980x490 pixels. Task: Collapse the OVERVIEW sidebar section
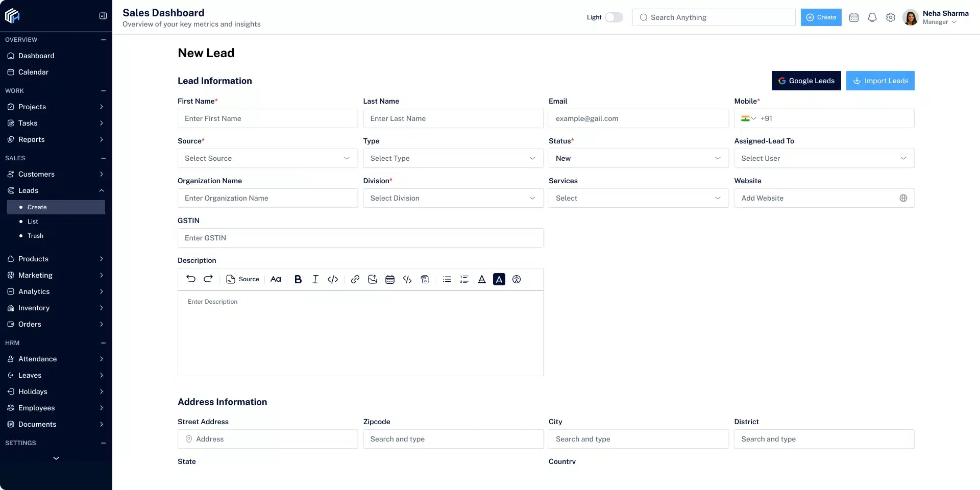pyautogui.click(x=104, y=40)
